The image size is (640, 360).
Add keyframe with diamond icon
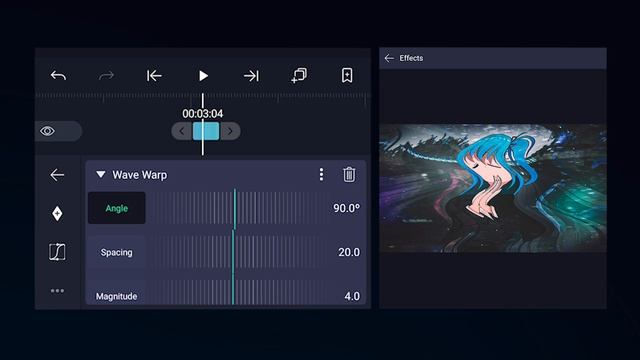(57, 213)
